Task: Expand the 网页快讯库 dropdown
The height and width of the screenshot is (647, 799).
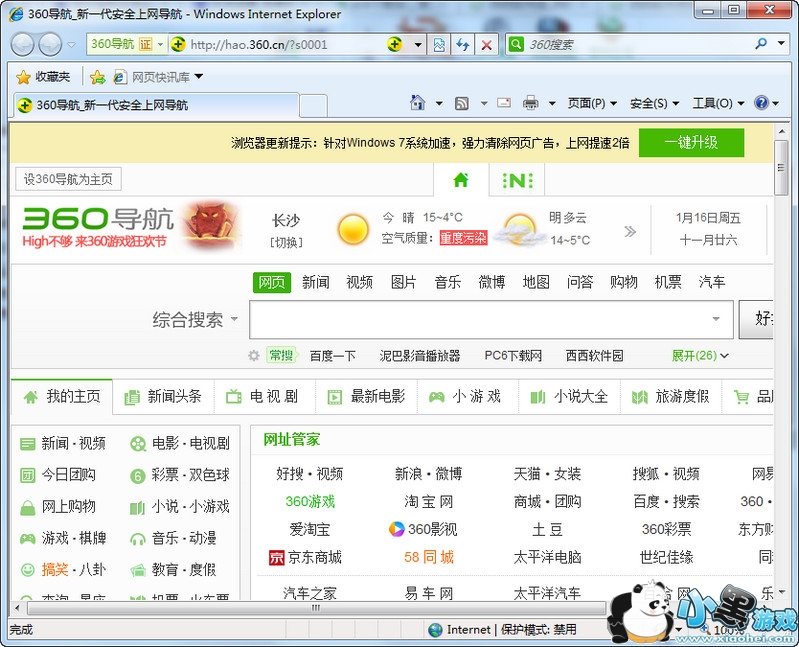Action: pyautogui.click(x=199, y=76)
